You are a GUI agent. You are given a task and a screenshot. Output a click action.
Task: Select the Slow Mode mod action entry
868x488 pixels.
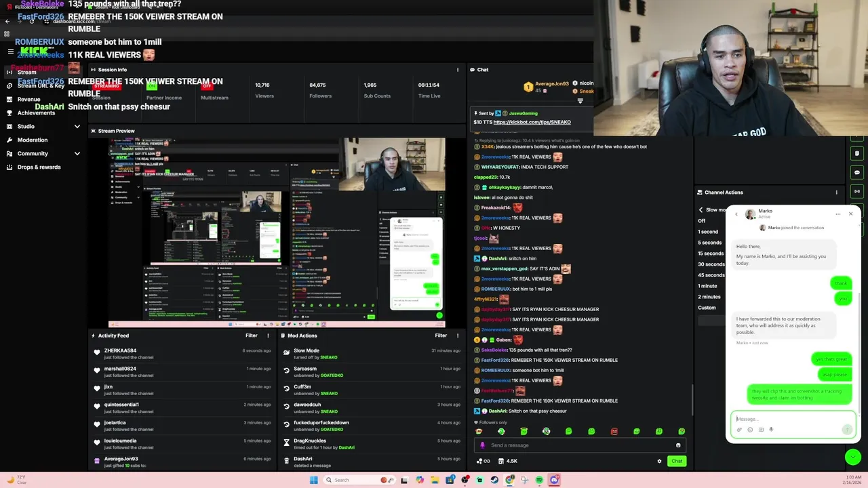(372, 354)
